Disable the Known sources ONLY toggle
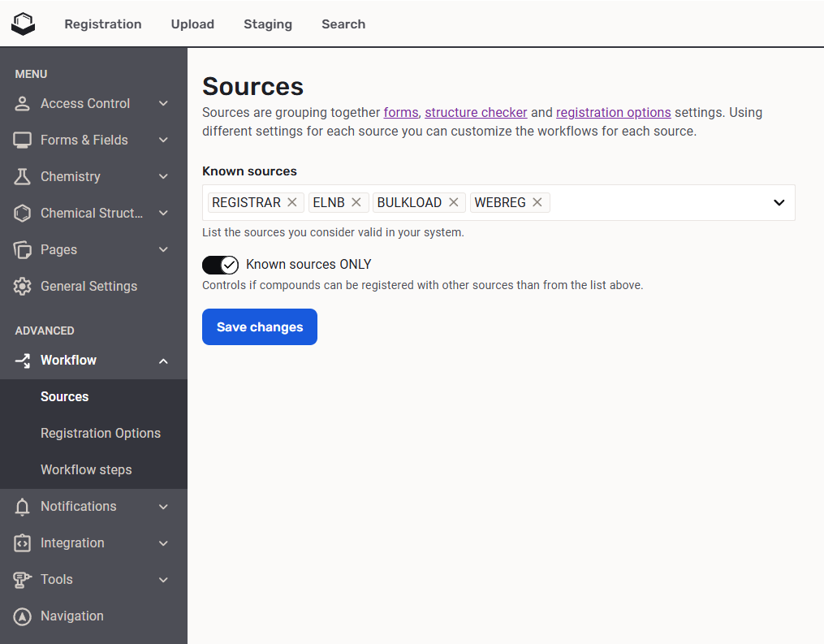824x644 pixels. (x=220, y=265)
